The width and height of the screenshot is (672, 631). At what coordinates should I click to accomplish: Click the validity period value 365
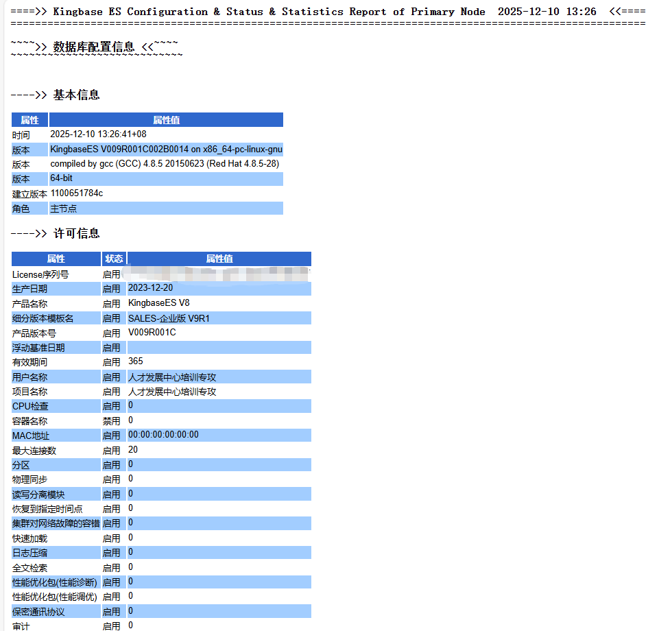[x=136, y=361]
